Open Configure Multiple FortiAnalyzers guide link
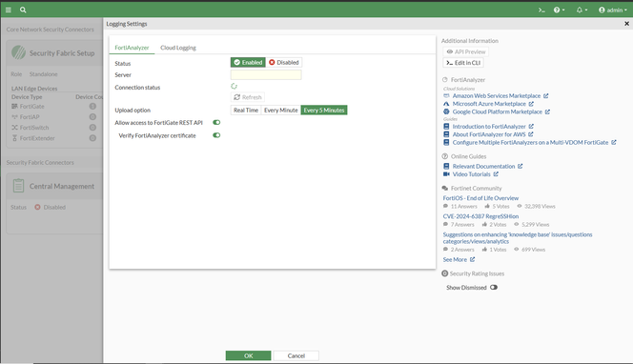This screenshot has width=633, height=364. [530, 142]
